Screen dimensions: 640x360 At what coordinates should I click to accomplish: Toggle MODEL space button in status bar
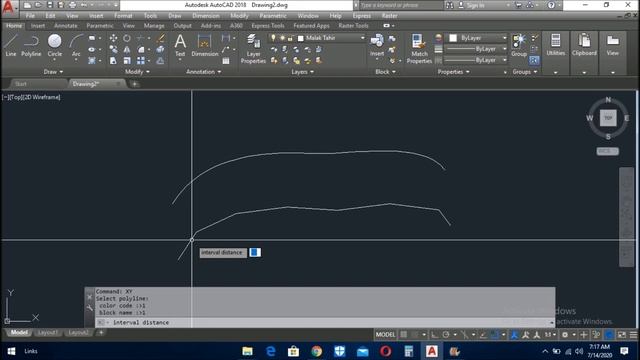click(x=385, y=335)
